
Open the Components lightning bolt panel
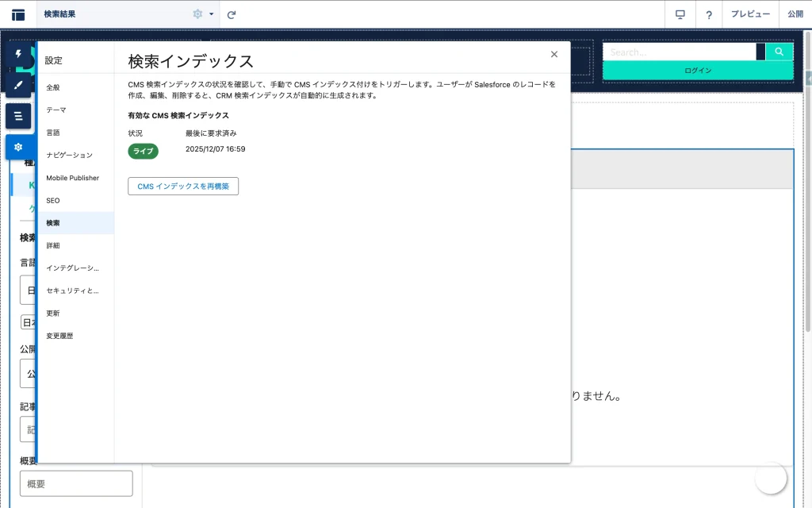coord(18,55)
